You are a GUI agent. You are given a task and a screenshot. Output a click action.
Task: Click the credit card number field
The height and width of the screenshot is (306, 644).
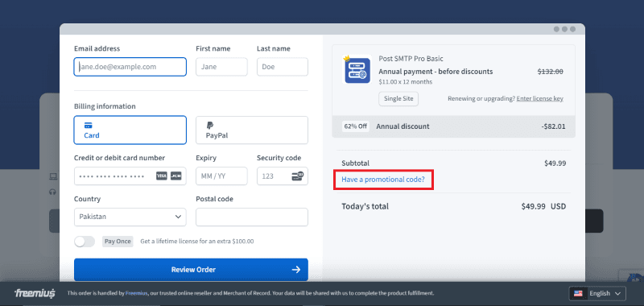pos(130,176)
